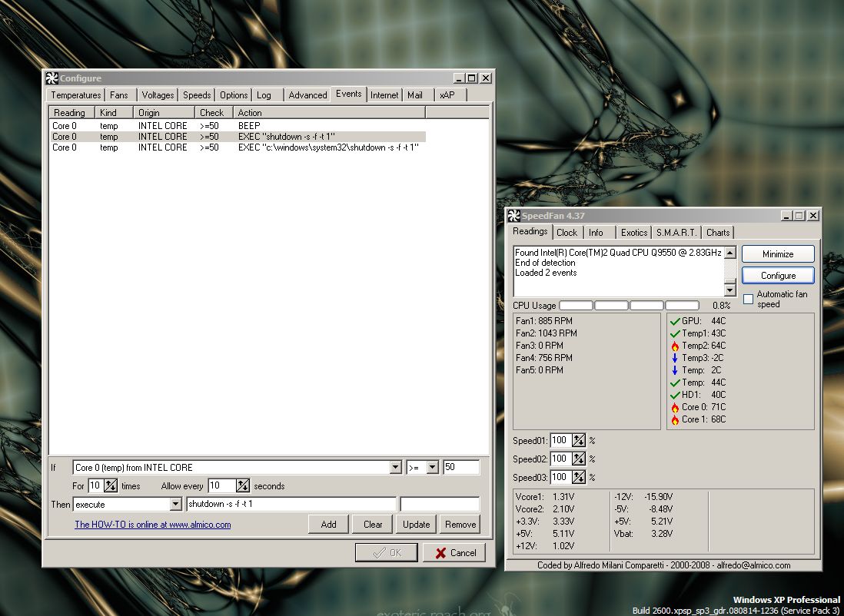Click Cancel in the Configure window
Viewport: 844px width, 616px height.
click(455, 552)
